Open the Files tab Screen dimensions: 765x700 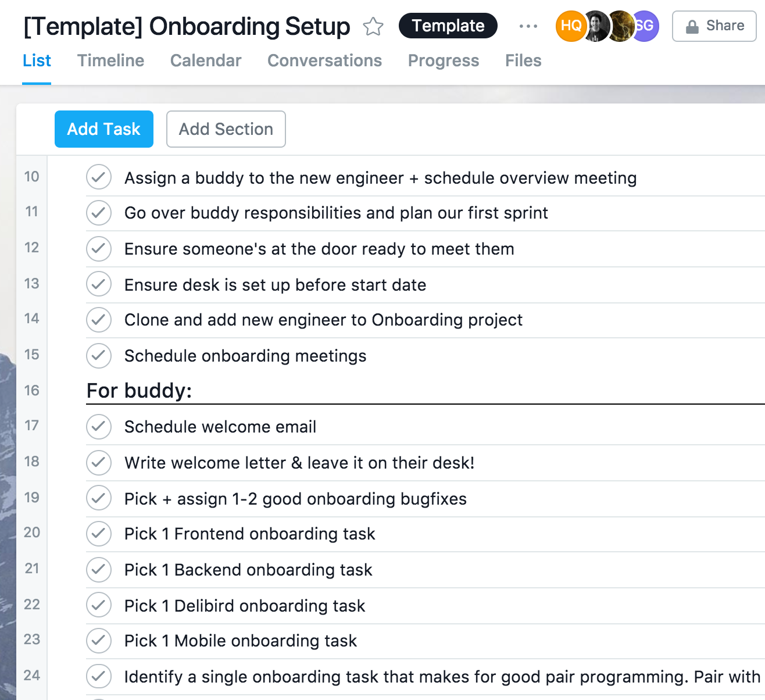click(523, 60)
